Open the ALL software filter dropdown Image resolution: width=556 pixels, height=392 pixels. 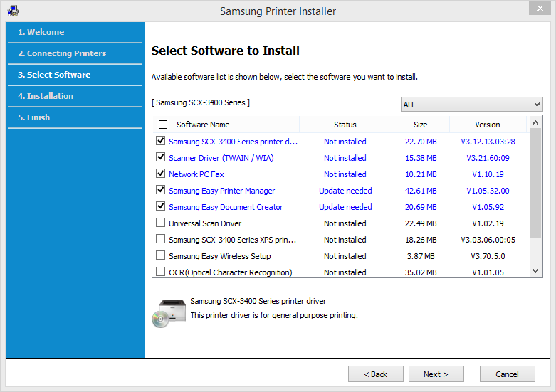click(x=471, y=105)
